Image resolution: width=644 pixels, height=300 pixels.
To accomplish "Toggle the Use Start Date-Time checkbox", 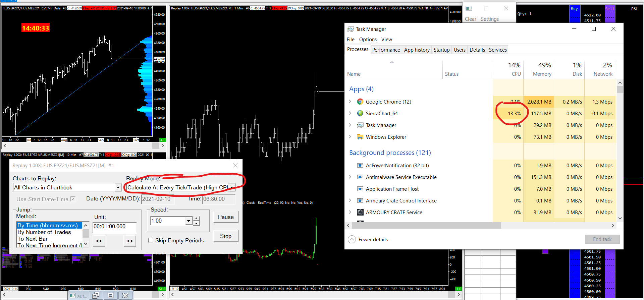I will pos(73,199).
